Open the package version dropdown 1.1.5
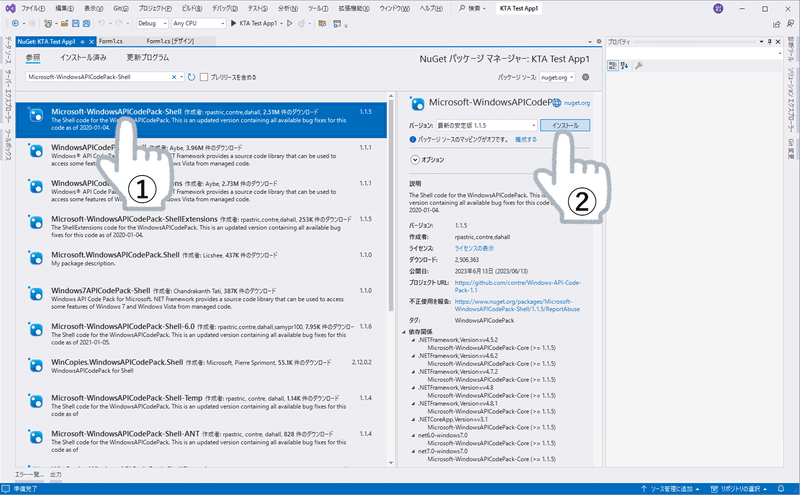Screen dimensions: 800x495 (486, 125)
